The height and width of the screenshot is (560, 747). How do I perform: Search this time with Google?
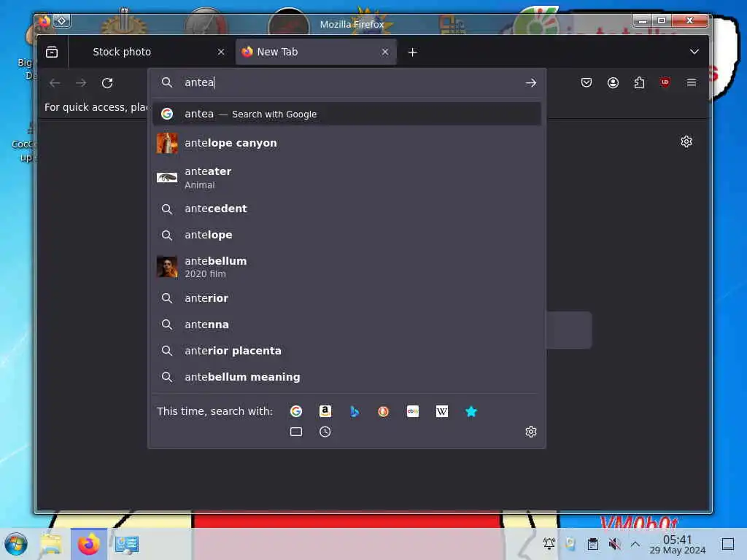296,411
